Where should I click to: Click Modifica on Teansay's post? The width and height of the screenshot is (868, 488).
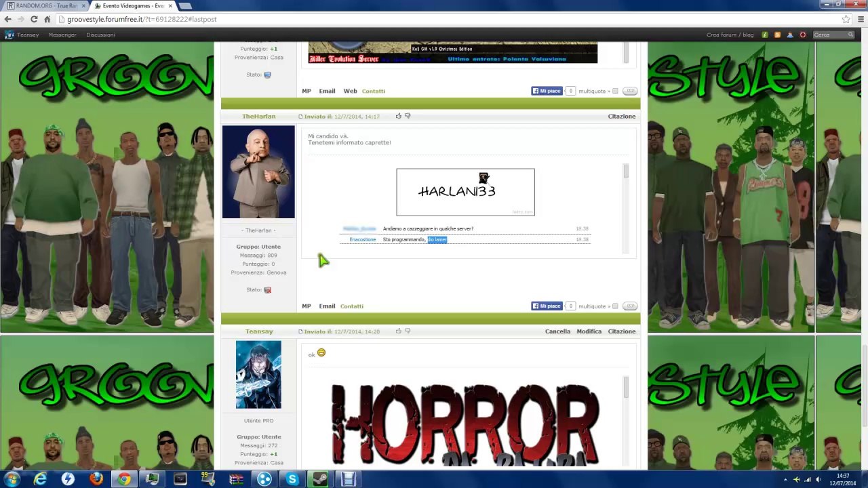[589, 331]
